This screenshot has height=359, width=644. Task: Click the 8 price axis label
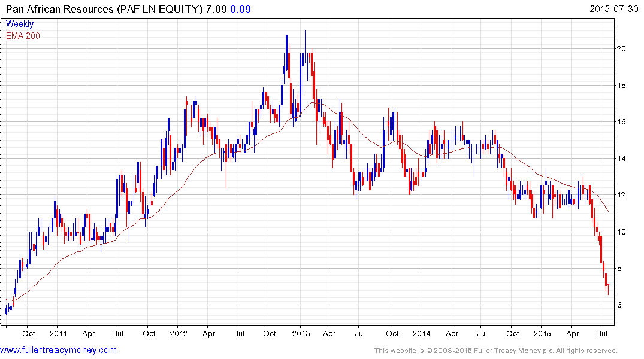pyautogui.click(x=619, y=268)
